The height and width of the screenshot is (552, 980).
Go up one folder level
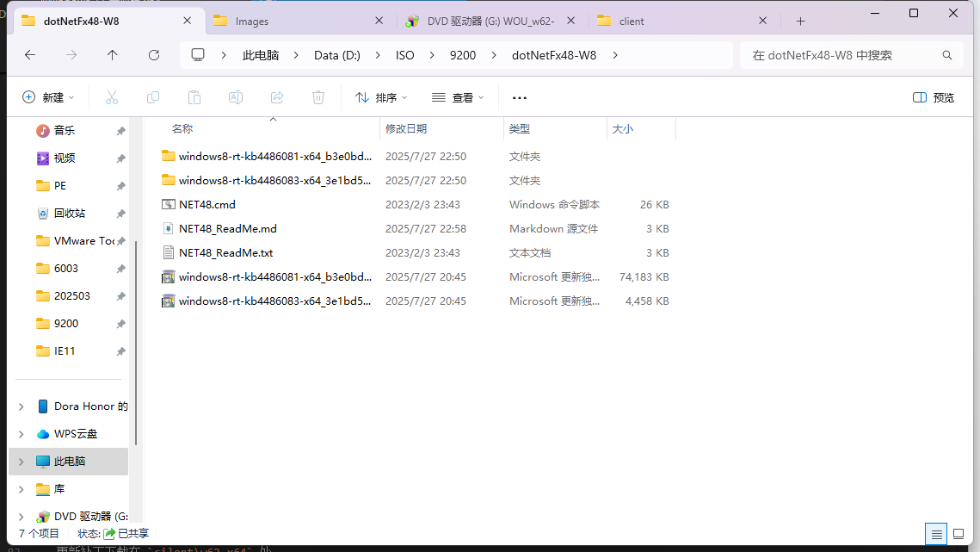(x=113, y=55)
